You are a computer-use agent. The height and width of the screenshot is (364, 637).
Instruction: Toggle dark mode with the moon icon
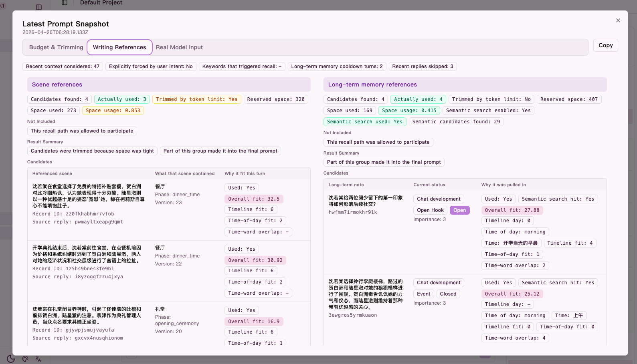tap(11, 359)
